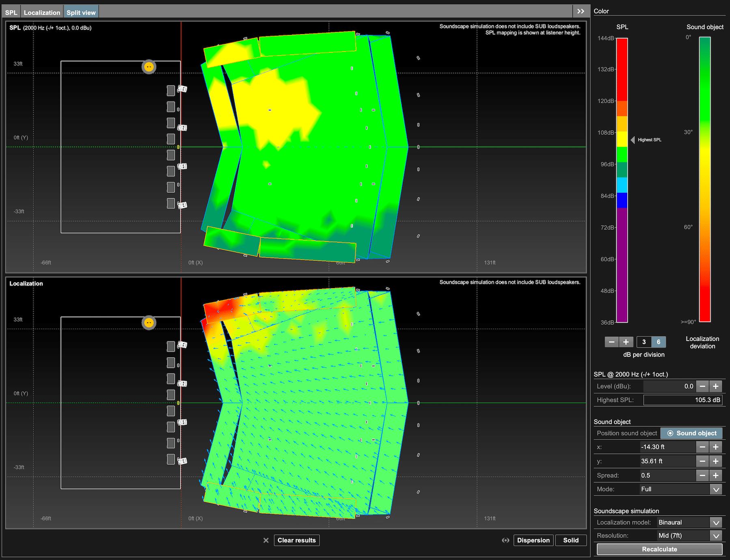Set 3 dB per division

[644, 342]
